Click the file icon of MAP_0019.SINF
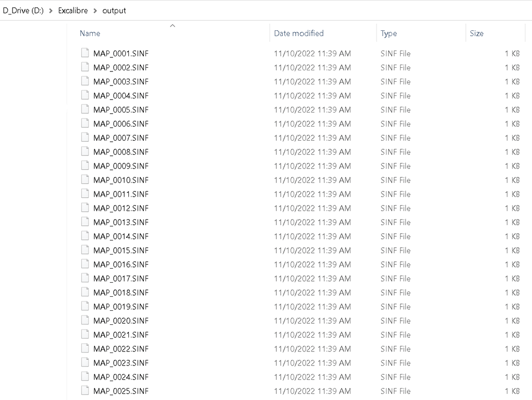Viewport: 532px width, 400px height. [85, 306]
